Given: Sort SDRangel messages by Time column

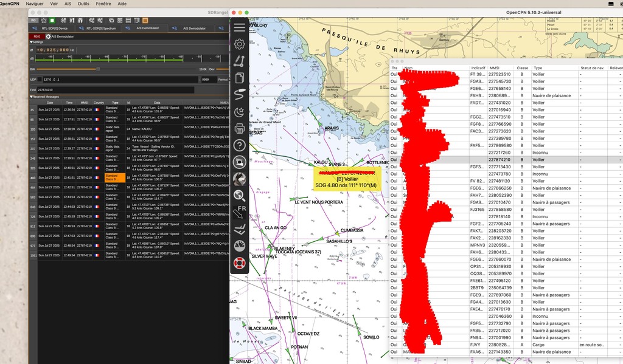Looking at the screenshot, I should (x=69, y=103).
